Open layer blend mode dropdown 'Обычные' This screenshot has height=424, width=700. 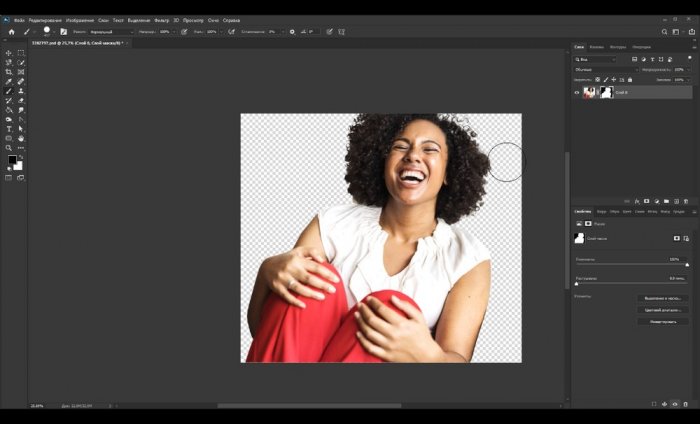[x=606, y=69]
